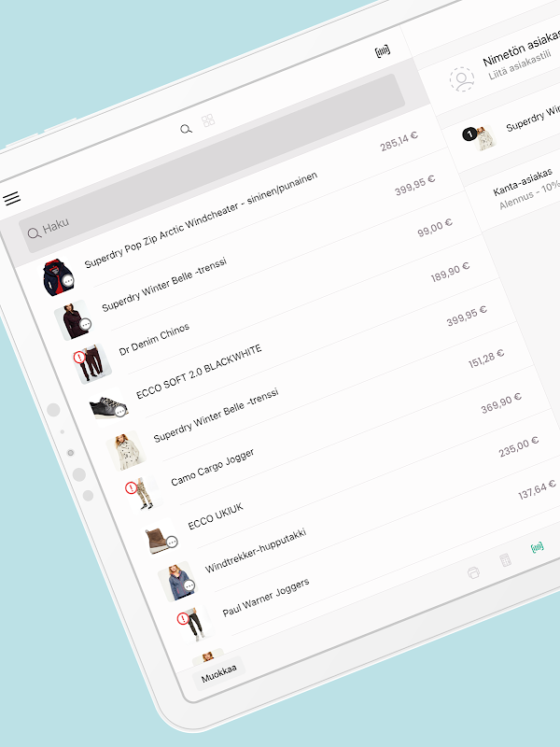Click the red alert badge on Camo Cargo Jogger
Screen dimensions: 560x747
[x=131, y=487]
